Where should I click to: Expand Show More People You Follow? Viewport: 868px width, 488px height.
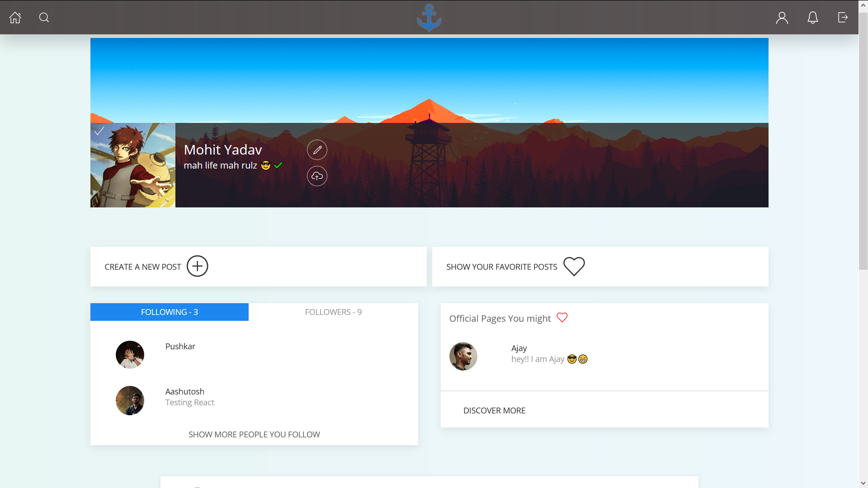click(254, 434)
